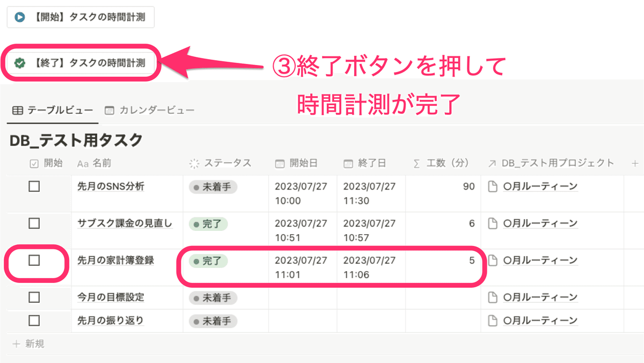This screenshot has height=363, width=644.
Task: Click empty 開始日 cell for 今月の目標設定
Action: point(303,297)
